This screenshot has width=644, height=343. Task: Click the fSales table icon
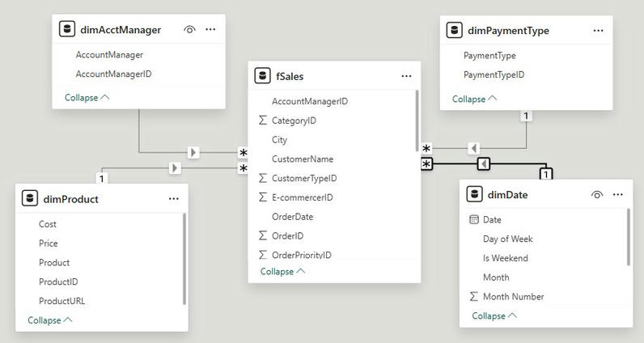(x=262, y=76)
